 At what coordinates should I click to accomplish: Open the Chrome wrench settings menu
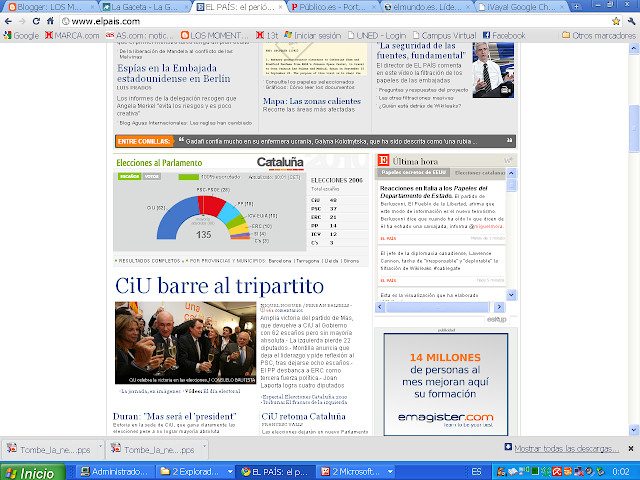(631, 21)
